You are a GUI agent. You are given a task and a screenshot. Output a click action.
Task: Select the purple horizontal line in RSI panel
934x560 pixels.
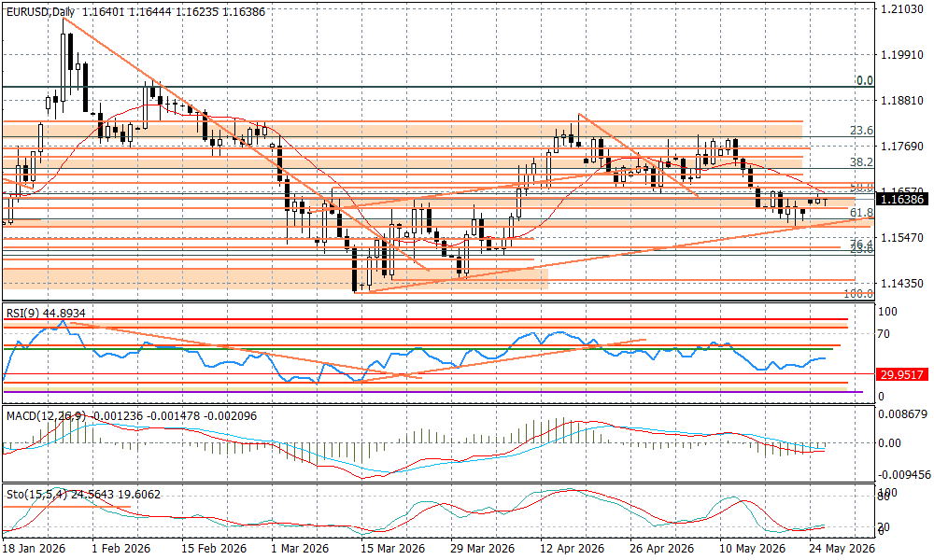(x=432, y=392)
